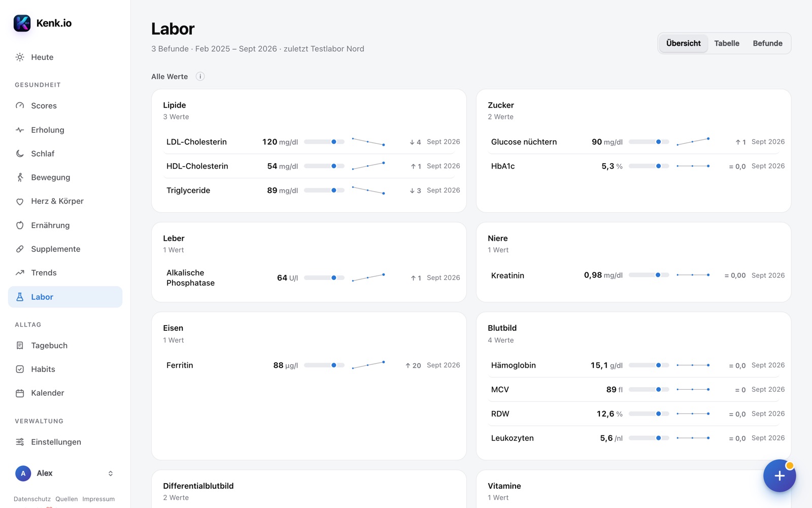
Task: Open the Datenschutz link
Action: (x=32, y=499)
